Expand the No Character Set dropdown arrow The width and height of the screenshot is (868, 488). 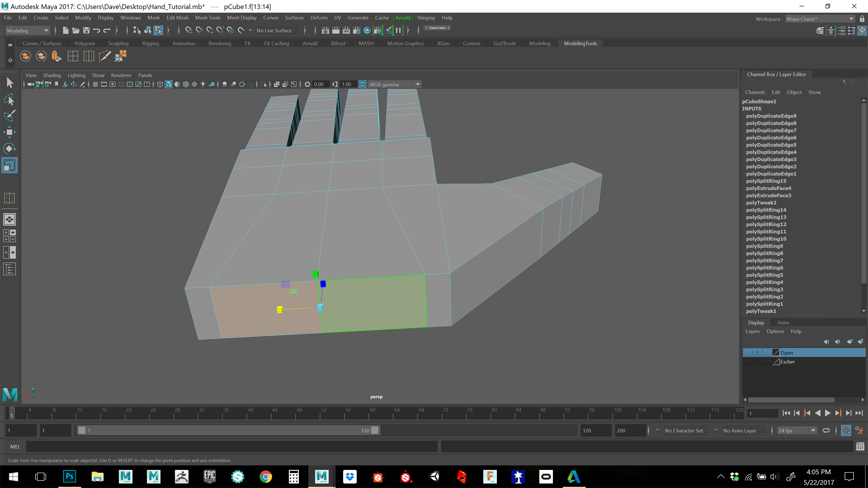pyautogui.click(x=657, y=430)
